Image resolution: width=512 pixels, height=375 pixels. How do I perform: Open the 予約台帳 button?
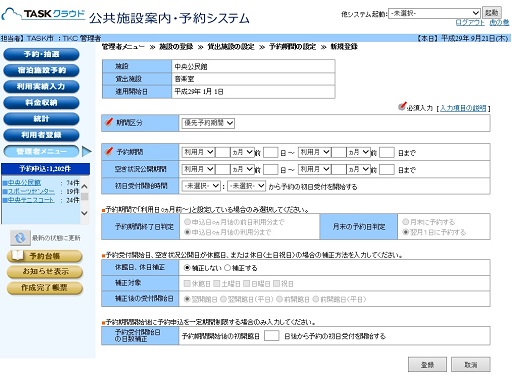pos(45,256)
